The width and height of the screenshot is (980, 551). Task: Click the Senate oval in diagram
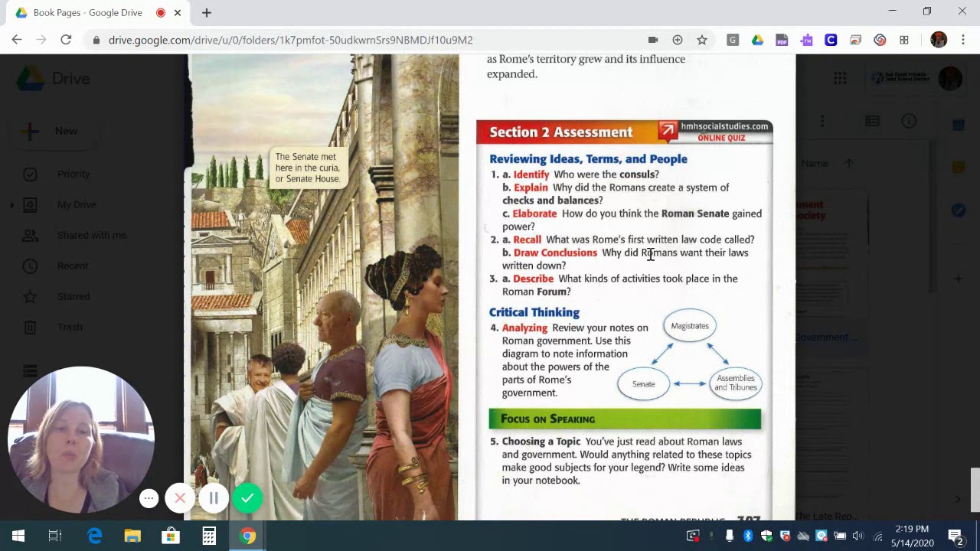(644, 383)
